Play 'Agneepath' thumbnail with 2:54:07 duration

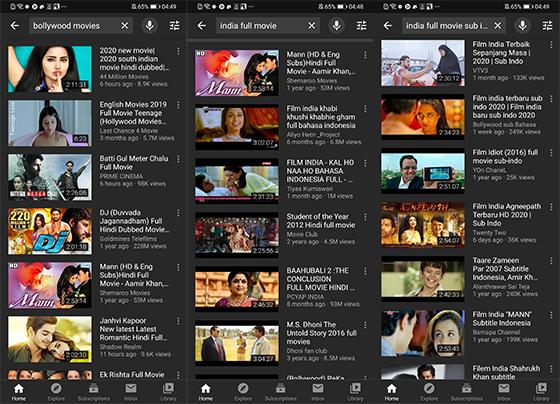pos(423,225)
